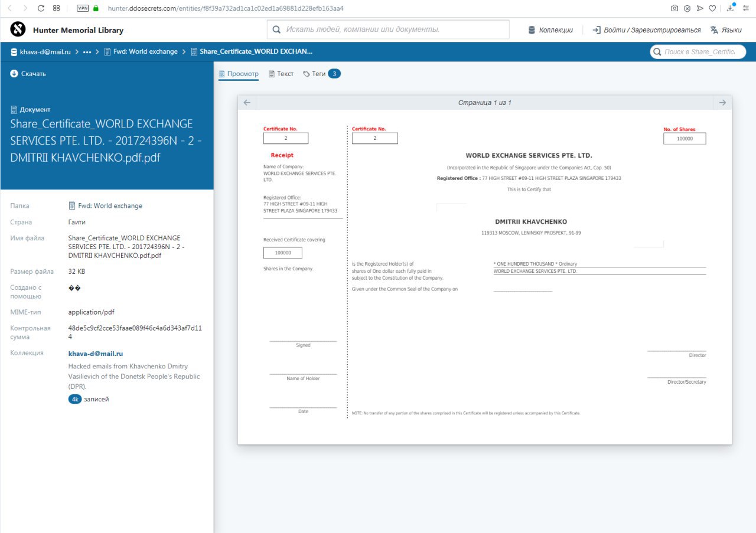Image resolution: width=756 pixels, height=533 pixels.
Task: Open the speed dial grid icon
Action: [x=56, y=8]
